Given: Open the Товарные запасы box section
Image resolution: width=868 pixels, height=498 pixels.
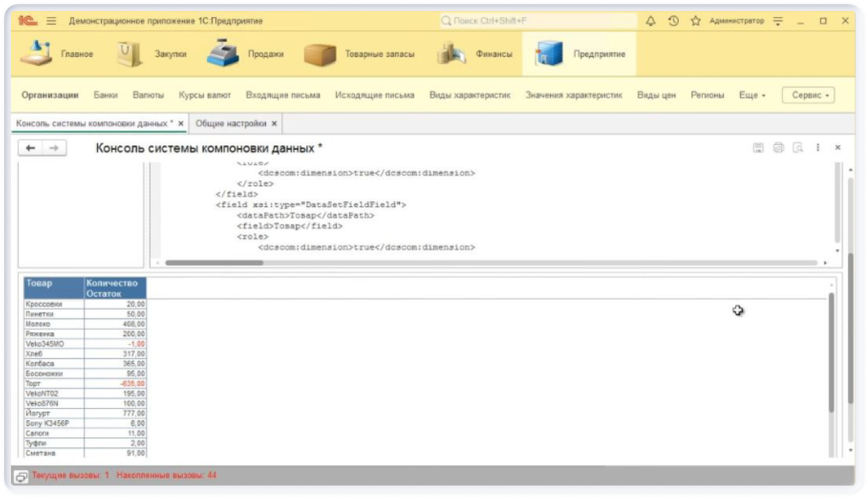Looking at the screenshot, I should coord(360,54).
